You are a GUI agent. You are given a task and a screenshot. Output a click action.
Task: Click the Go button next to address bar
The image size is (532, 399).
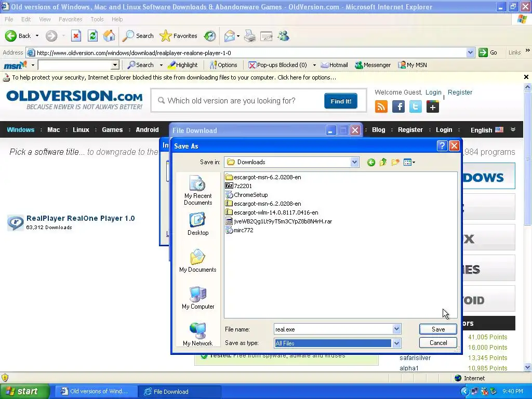(488, 52)
